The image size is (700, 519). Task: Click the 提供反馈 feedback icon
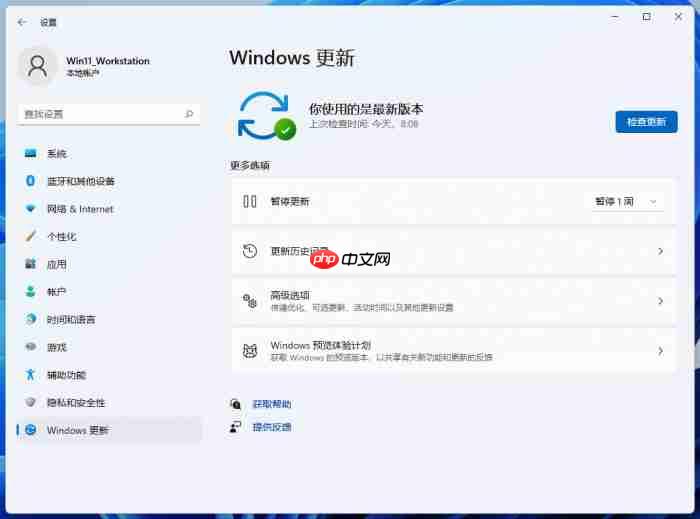[235, 427]
